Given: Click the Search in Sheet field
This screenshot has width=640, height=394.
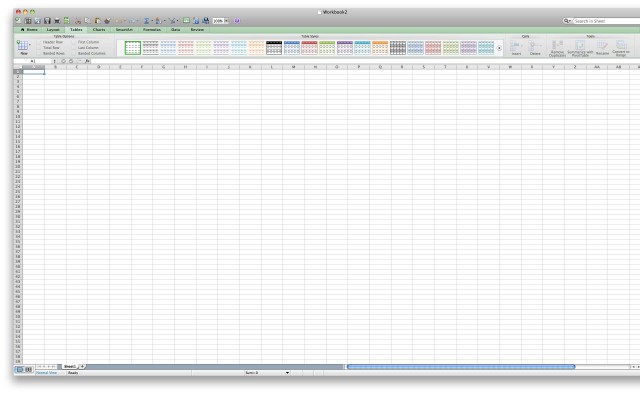Looking at the screenshot, I should tap(606, 20).
